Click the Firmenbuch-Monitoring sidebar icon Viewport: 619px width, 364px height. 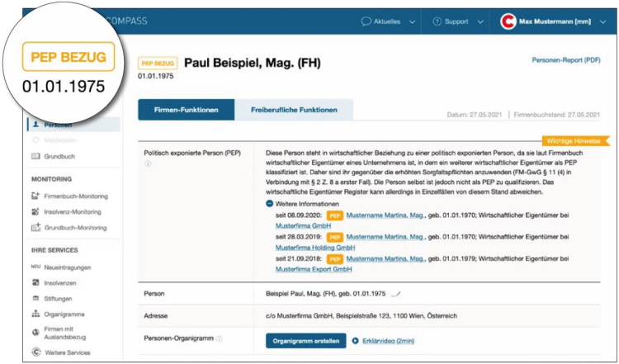[x=35, y=196]
